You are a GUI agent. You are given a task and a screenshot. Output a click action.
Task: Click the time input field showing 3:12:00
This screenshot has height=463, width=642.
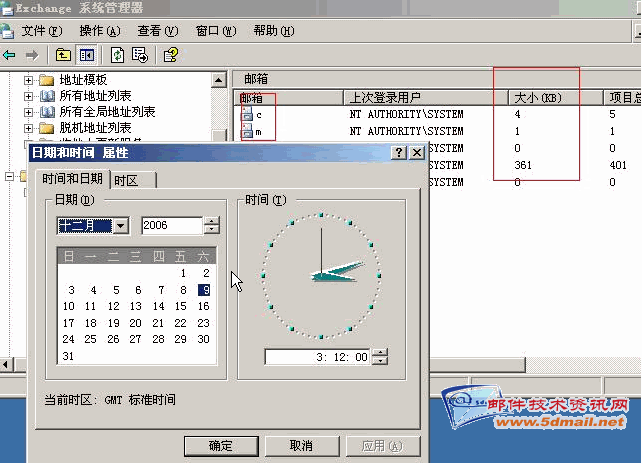coord(318,357)
